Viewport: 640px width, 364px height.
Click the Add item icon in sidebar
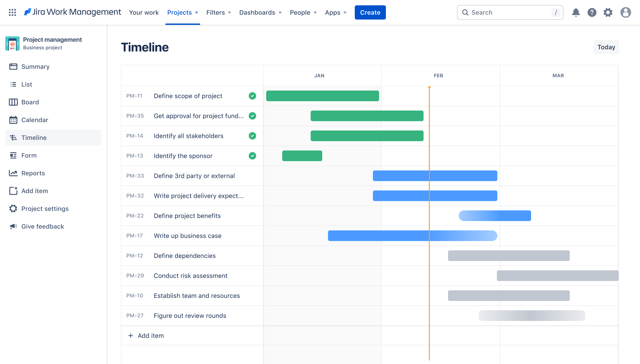13,191
